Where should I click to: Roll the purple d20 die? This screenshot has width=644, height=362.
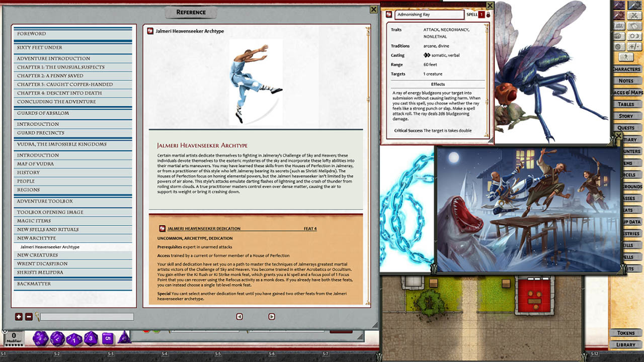(40, 338)
